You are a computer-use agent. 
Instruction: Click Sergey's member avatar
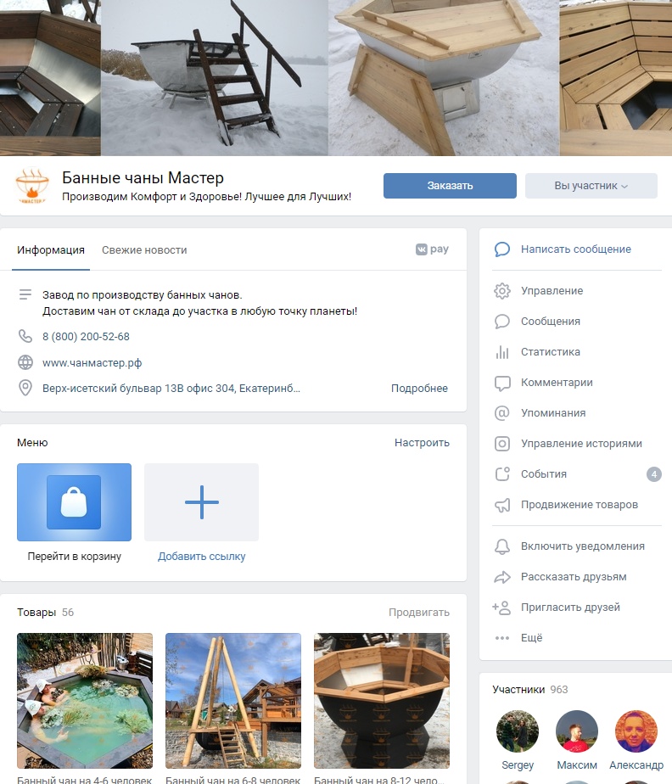pos(518,731)
